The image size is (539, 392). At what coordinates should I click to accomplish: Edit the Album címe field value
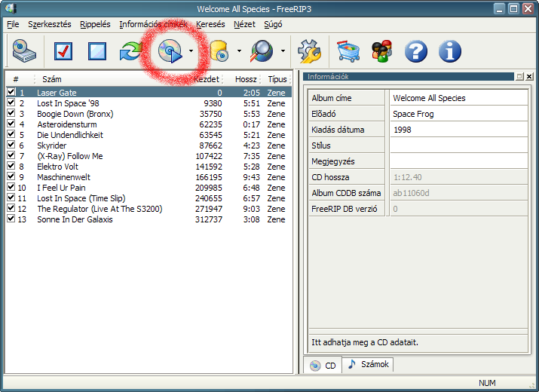point(458,98)
